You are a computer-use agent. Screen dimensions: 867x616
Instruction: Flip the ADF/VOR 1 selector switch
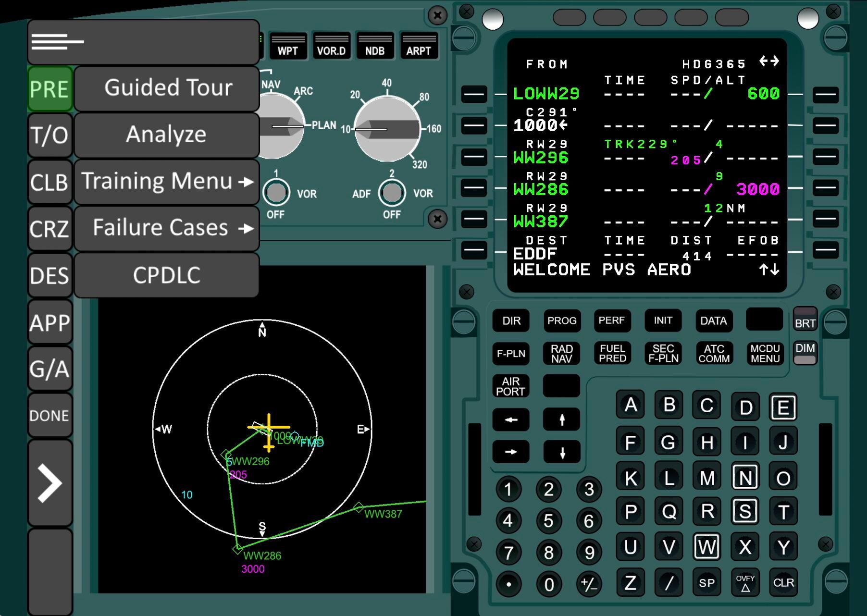[276, 193]
